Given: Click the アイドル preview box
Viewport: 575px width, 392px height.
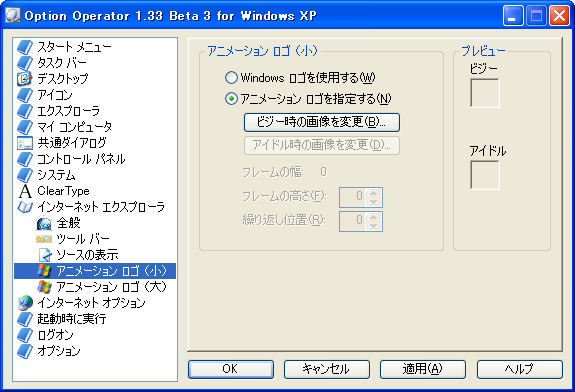Looking at the screenshot, I should click(485, 175).
